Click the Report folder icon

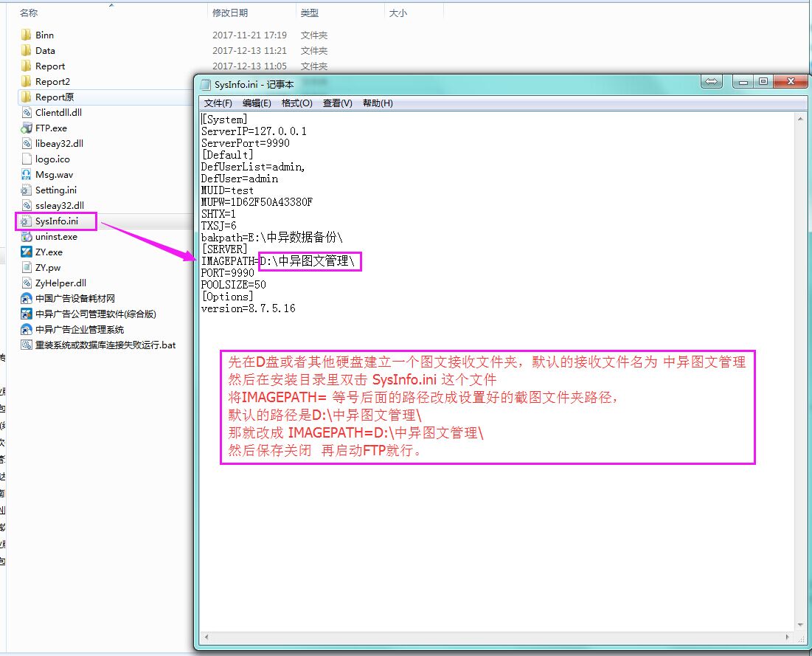(26, 66)
